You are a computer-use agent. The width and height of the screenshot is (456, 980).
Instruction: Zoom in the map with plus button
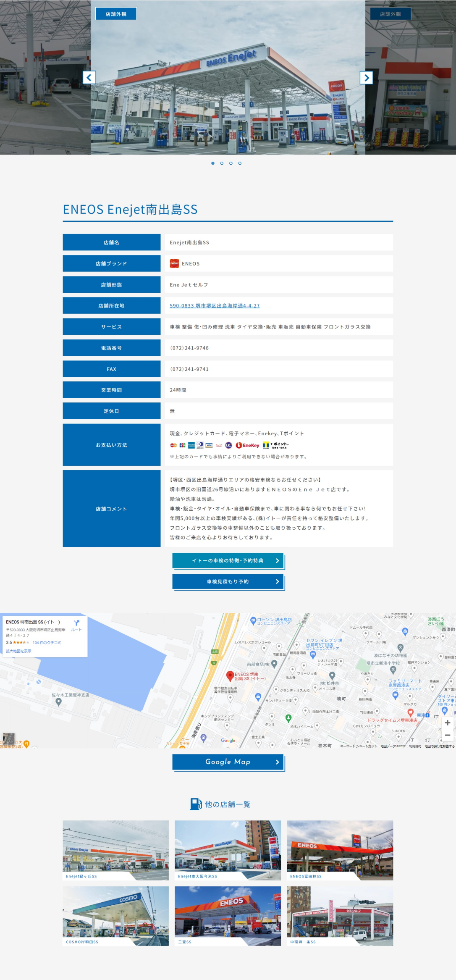pyautogui.click(x=448, y=723)
